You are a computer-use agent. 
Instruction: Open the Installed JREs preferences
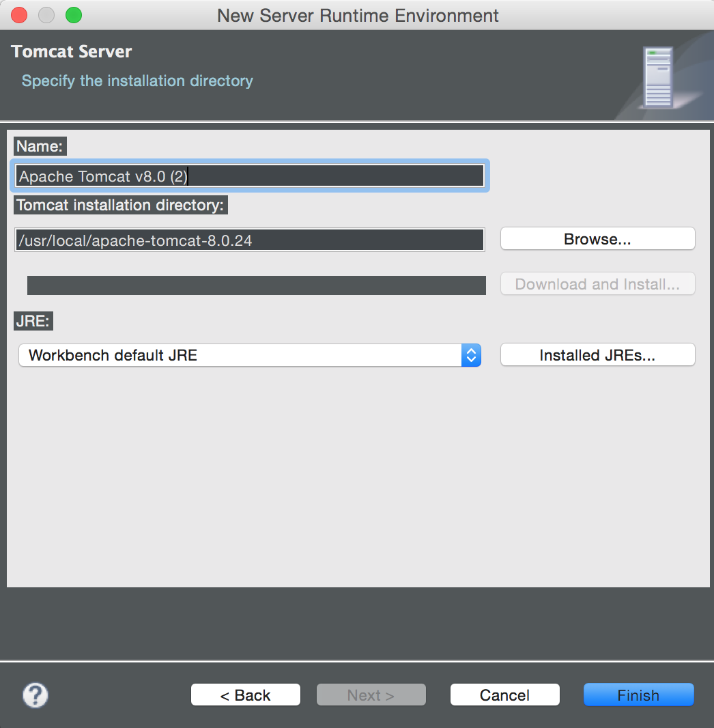click(597, 355)
